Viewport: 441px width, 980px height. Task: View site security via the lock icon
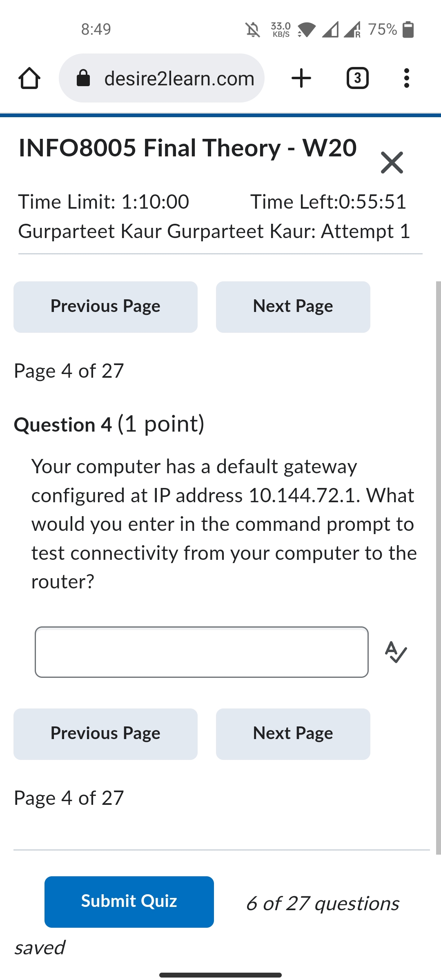click(84, 78)
